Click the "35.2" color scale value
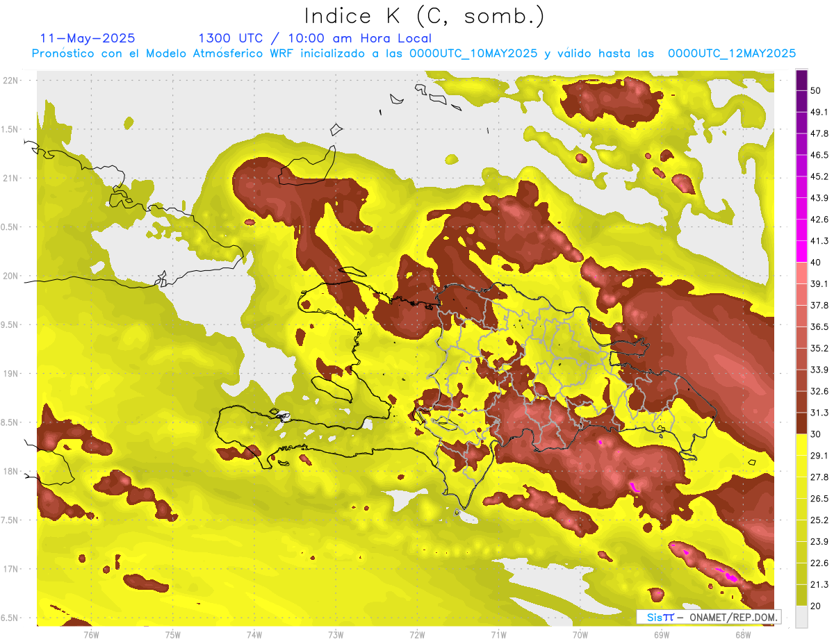Image resolution: width=834 pixels, height=644 pixels. click(x=819, y=348)
